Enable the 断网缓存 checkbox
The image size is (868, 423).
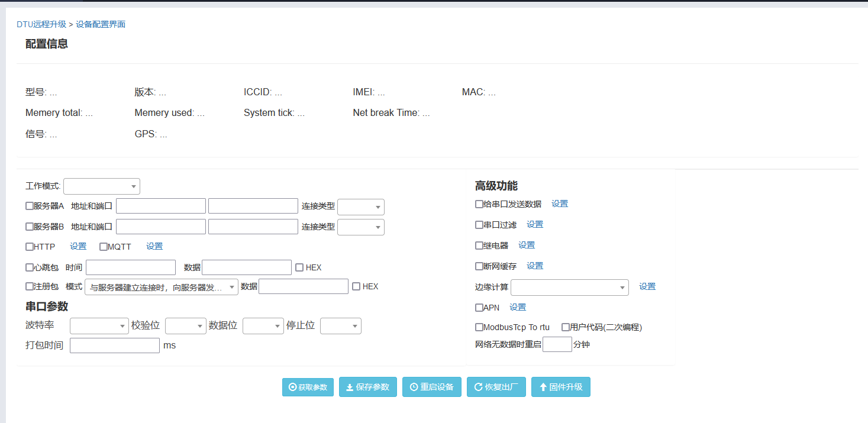tap(479, 266)
